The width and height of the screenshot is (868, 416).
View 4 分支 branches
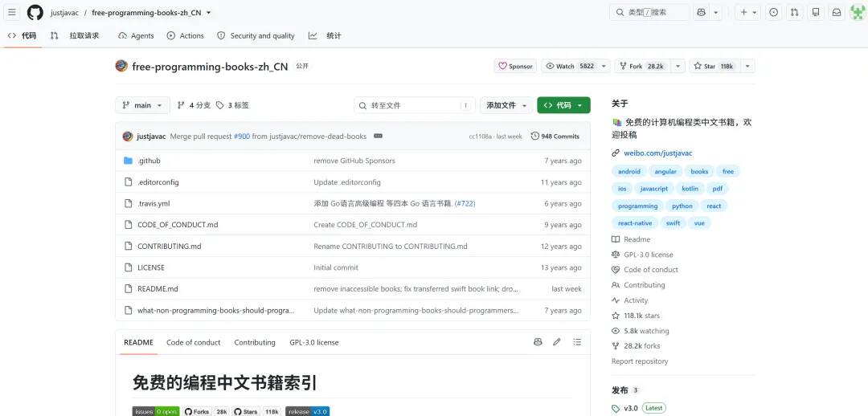click(x=194, y=105)
